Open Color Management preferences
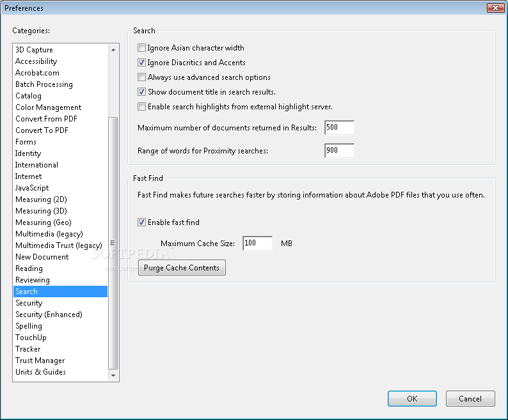The height and width of the screenshot is (420, 508). 60,107
